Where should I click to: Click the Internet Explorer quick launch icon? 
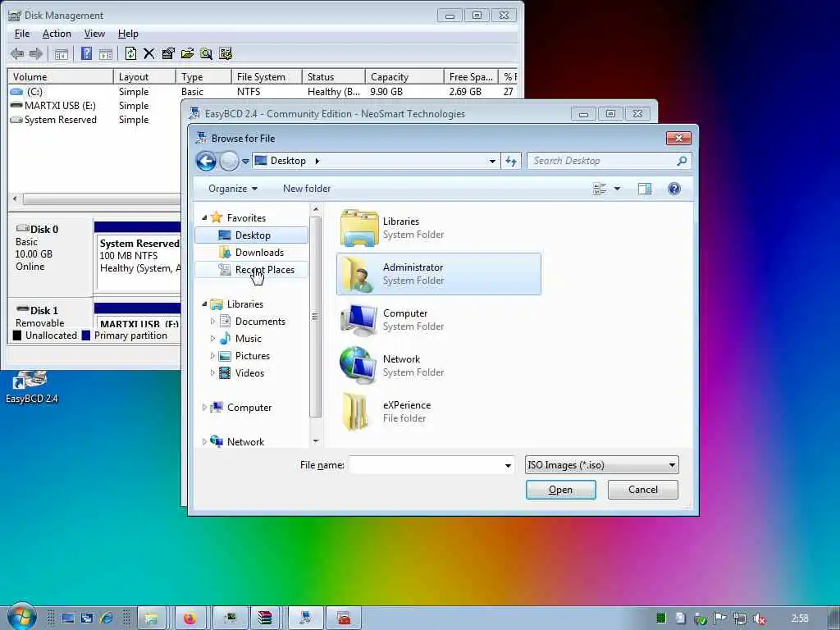(106, 619)
